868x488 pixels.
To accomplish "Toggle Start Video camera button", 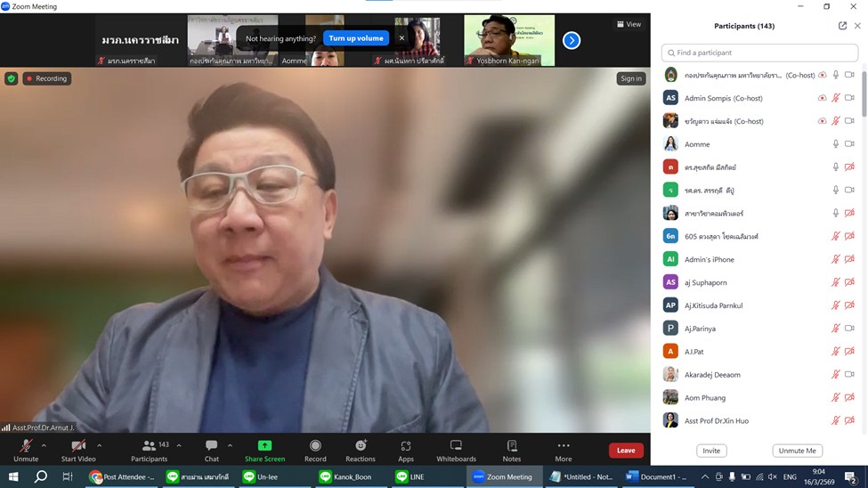I will click(x=78, y=446).
